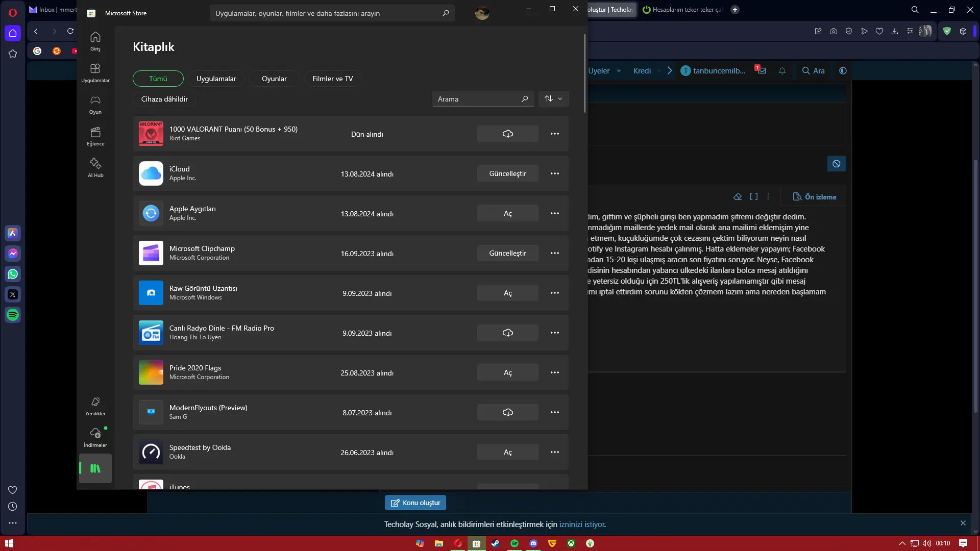Update Microsoft Clipchamp with Güncelleştir
The image size is (980, 551).
[x=507, y=253]
